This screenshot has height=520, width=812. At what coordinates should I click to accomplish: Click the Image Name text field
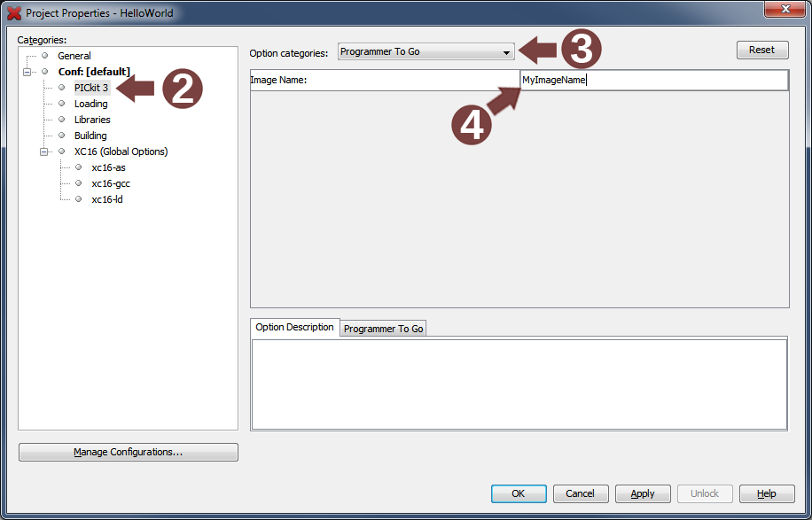point(652,81)
